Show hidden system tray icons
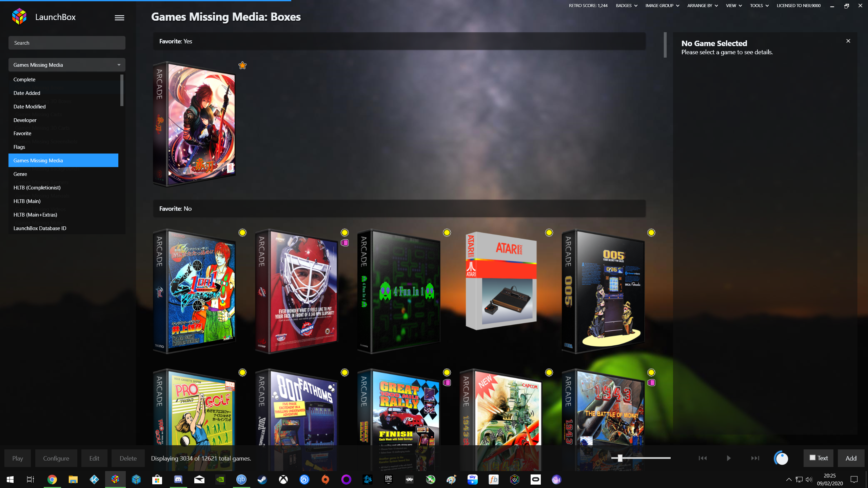Viewport: 868px width, 488px height. tap(789, 480)
